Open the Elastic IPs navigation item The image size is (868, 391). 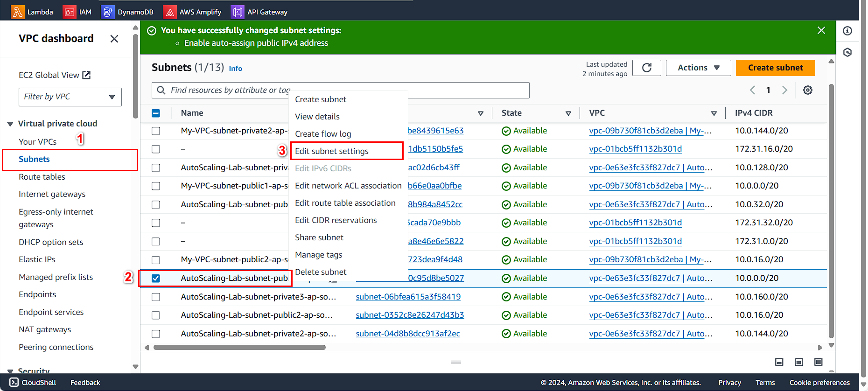37,259
